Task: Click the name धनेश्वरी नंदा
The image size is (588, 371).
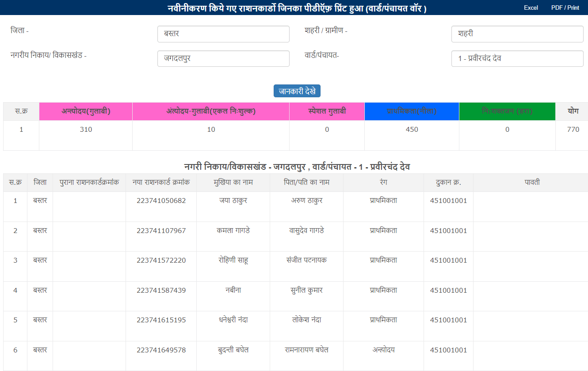Action: click(x=233, y=320)
